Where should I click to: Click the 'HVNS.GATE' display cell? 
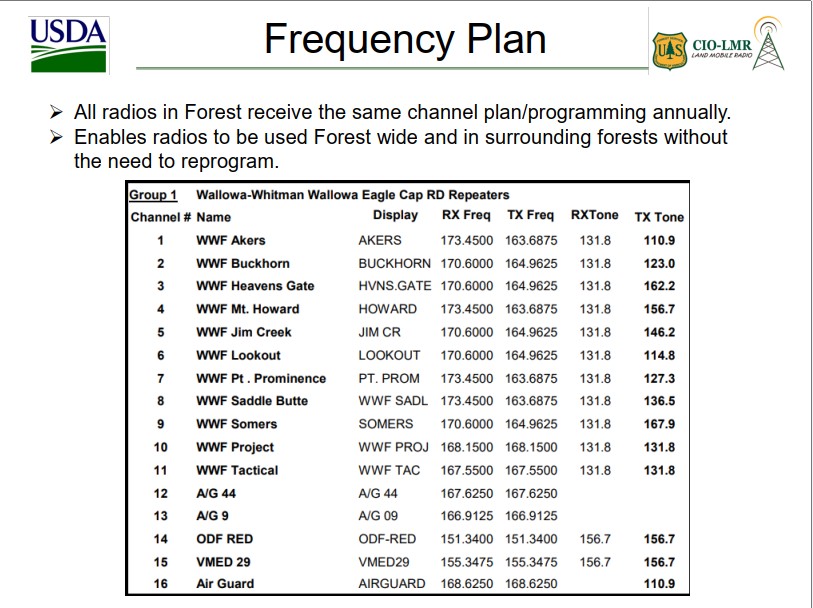tap(395, 286)
